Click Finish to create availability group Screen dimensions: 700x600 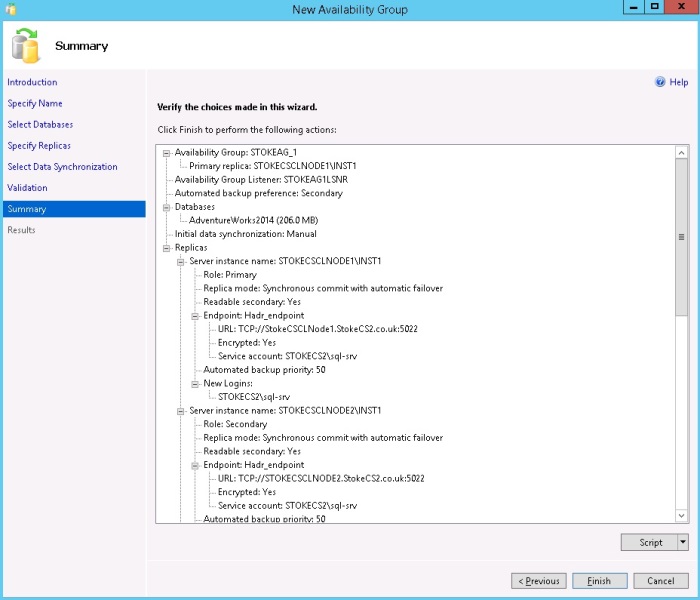tap(600, 581)
